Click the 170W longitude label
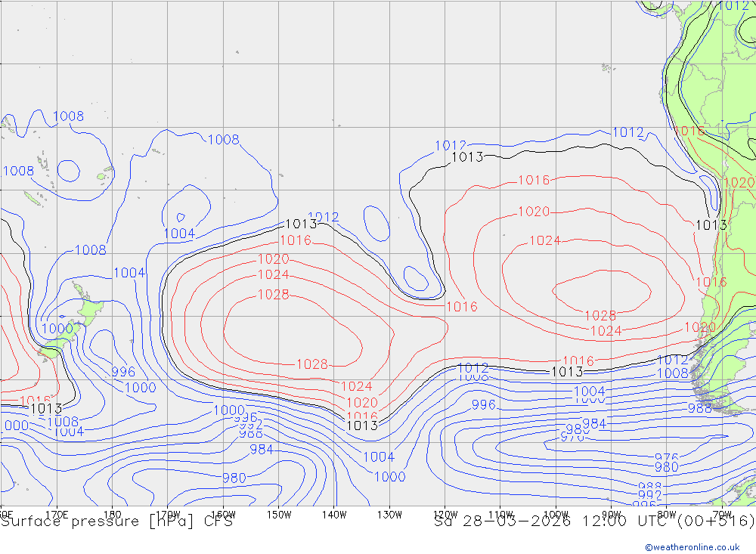 (168, 515)
